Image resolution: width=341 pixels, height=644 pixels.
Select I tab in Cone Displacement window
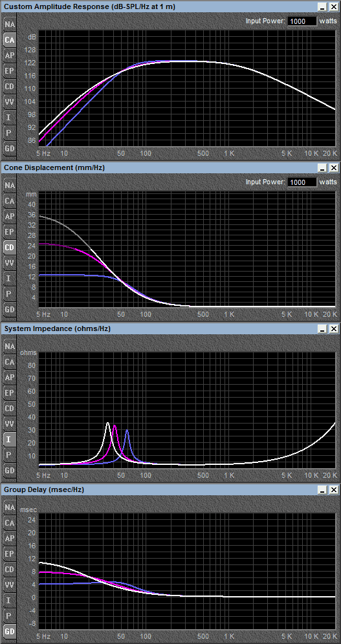click(10, 279)
